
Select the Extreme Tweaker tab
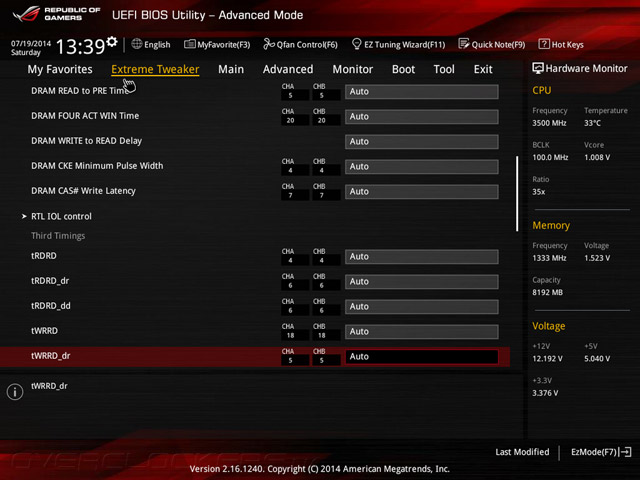click(155, 69)
